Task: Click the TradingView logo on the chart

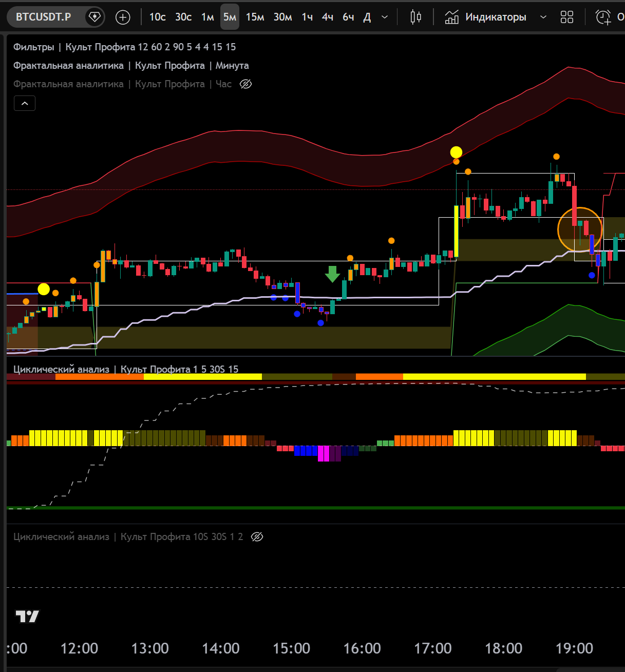Action: (27, 616)
